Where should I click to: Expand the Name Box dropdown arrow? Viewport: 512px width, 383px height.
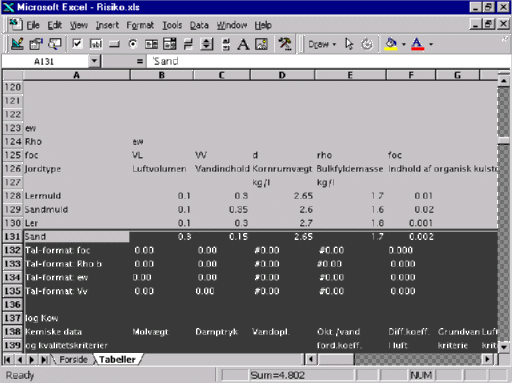coord(95,61)
